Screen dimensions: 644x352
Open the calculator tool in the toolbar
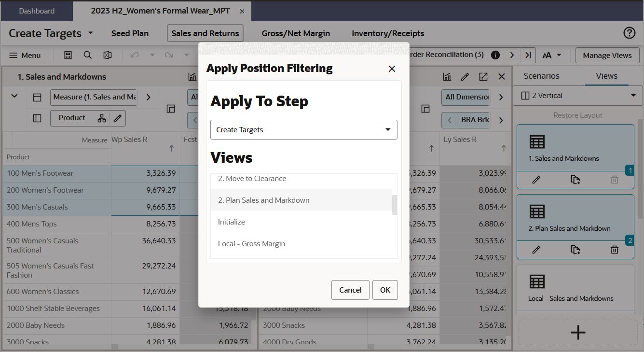click(x=68, y=55)
